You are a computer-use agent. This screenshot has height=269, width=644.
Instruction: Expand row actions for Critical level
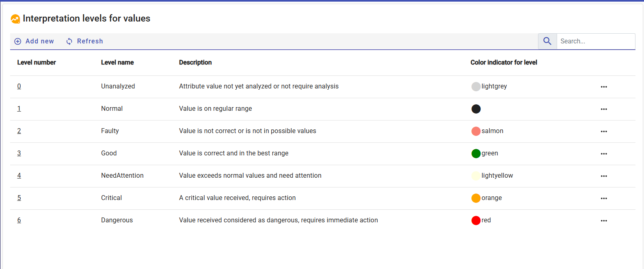point(604,198)
